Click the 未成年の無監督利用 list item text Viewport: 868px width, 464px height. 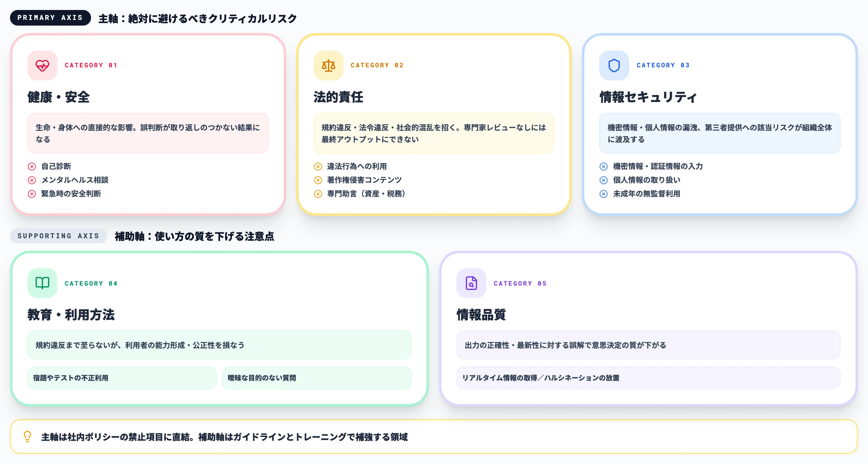(647, 194)
